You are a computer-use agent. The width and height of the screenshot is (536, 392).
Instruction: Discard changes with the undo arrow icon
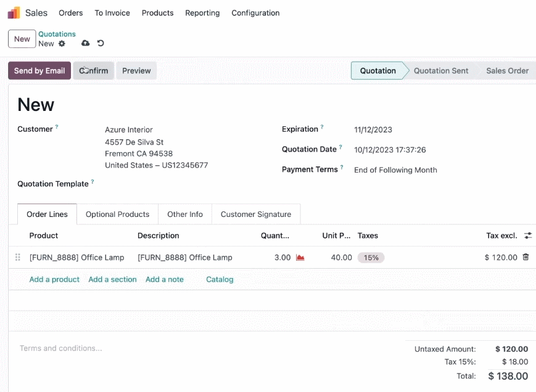click(x=101, y=43)
